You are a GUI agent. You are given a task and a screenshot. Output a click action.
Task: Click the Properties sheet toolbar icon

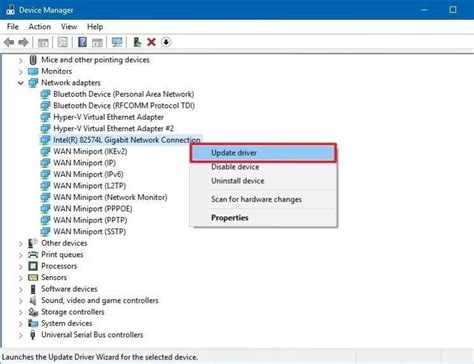pyautogui.click(x=62, y=42)
